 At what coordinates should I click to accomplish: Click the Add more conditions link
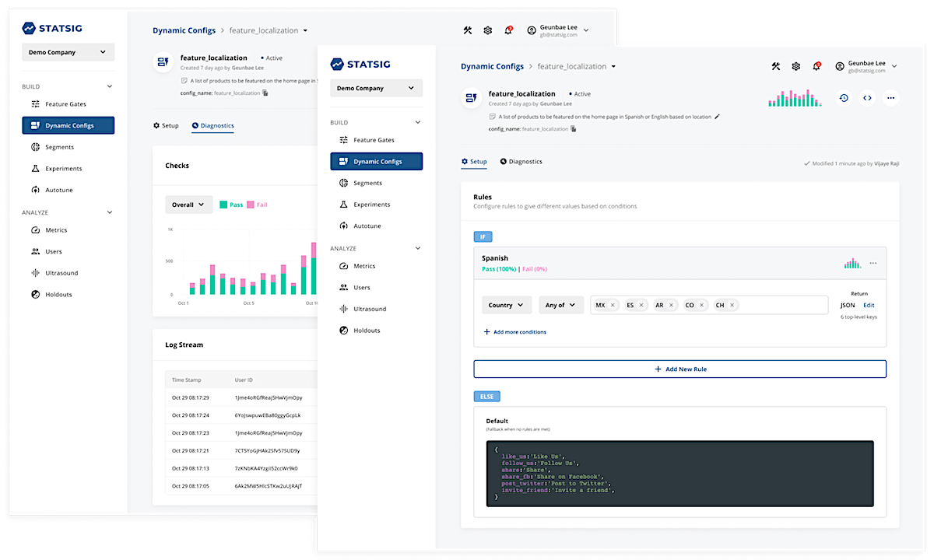coord(514,332)
